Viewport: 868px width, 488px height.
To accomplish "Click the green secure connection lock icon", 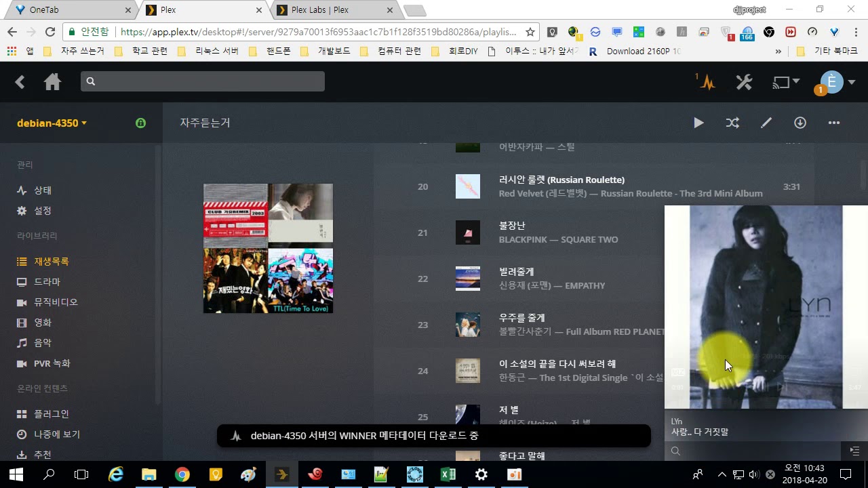I will tap(140, 123).
